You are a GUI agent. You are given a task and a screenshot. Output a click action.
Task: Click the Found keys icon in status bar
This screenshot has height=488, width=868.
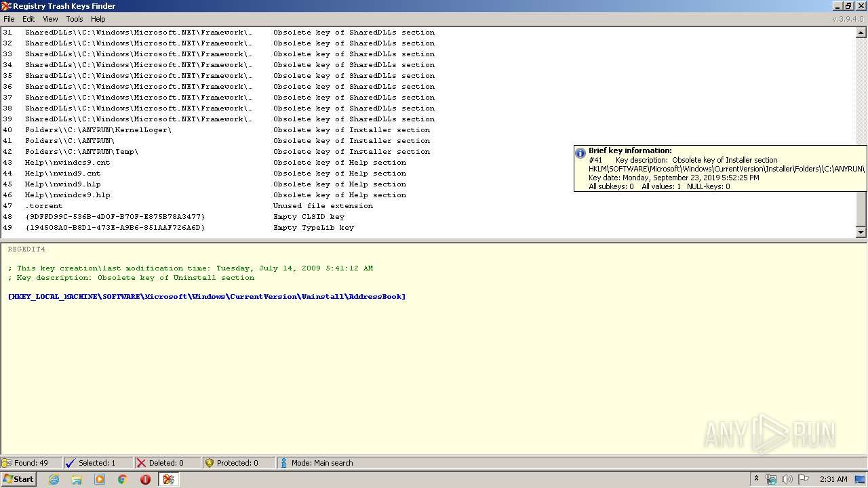point(7,463)
